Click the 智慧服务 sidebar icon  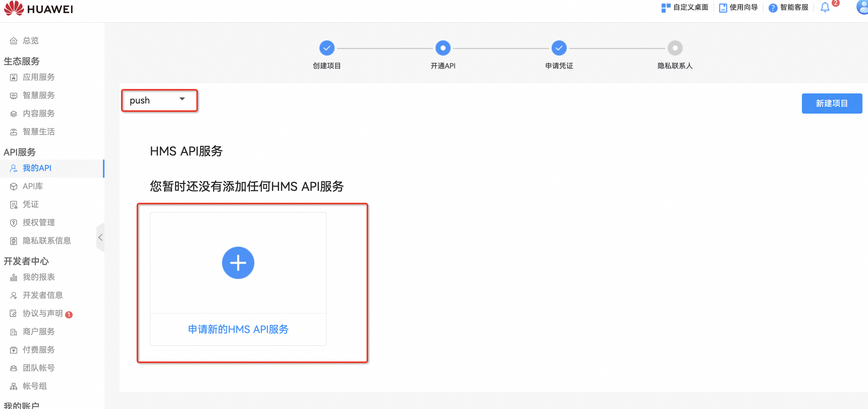pos(13,95)
